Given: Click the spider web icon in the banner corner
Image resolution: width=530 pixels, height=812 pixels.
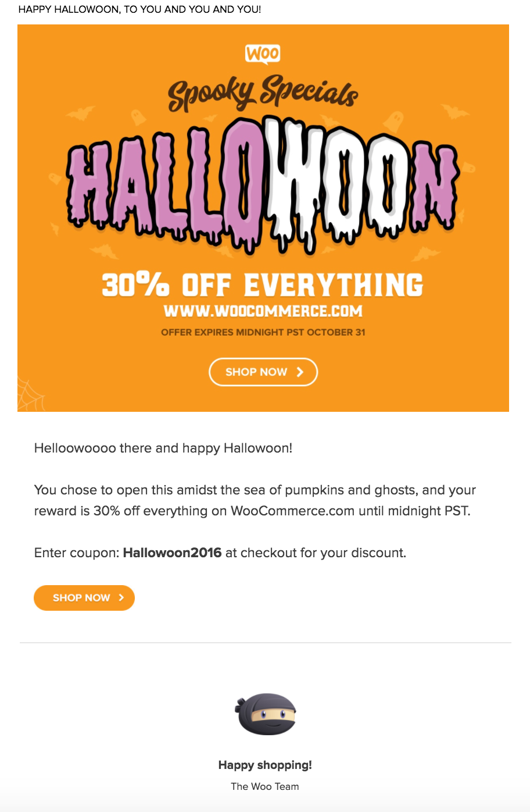Looking at the screenshot, I should (x=31, y=395).
